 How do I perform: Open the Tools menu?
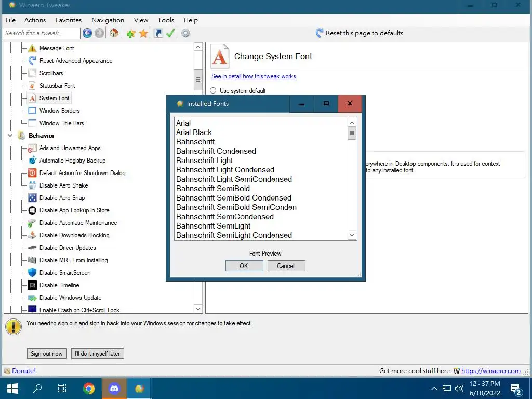166,20
